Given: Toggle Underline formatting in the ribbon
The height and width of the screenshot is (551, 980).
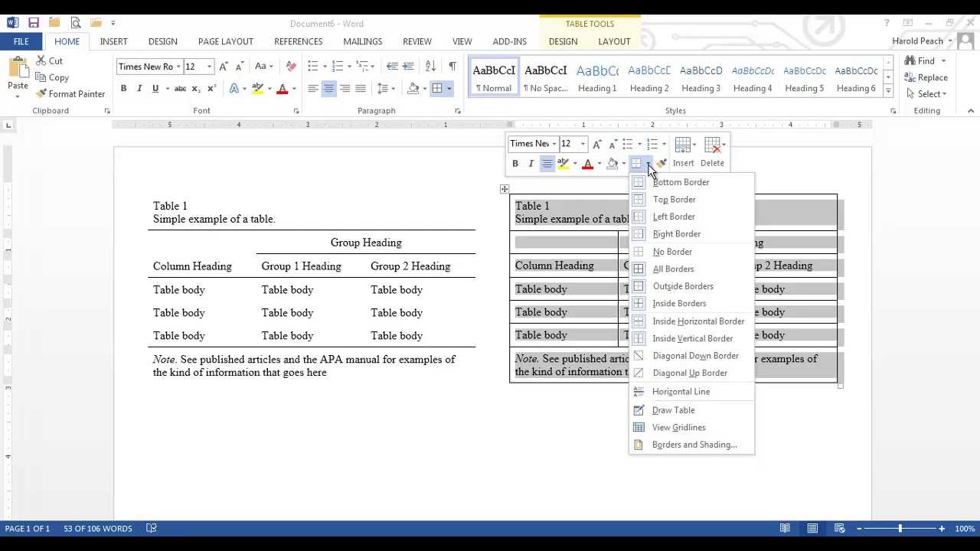Looking at the screenshot, I should (x=155, y=89).
